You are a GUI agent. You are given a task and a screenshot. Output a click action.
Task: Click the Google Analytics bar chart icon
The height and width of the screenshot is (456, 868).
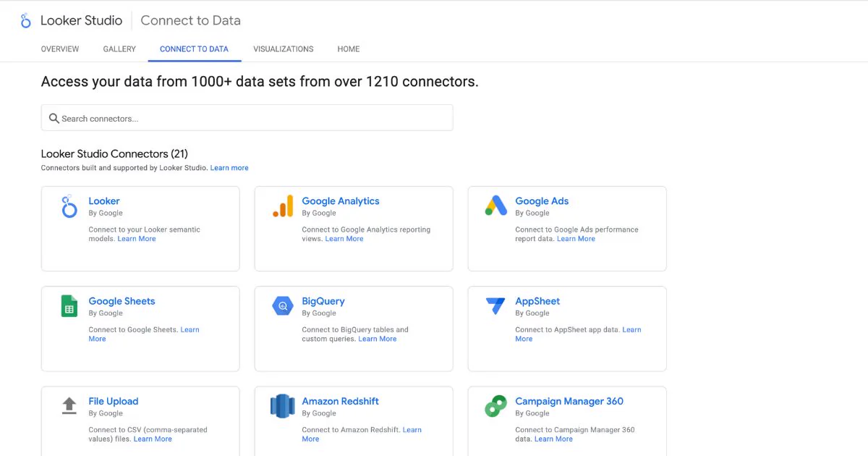(x=283, y=206)
